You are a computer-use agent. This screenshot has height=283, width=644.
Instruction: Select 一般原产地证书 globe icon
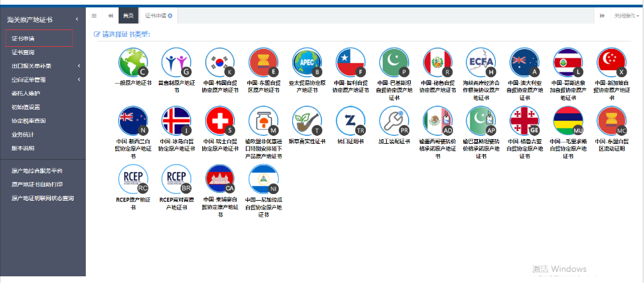[133, 62]
